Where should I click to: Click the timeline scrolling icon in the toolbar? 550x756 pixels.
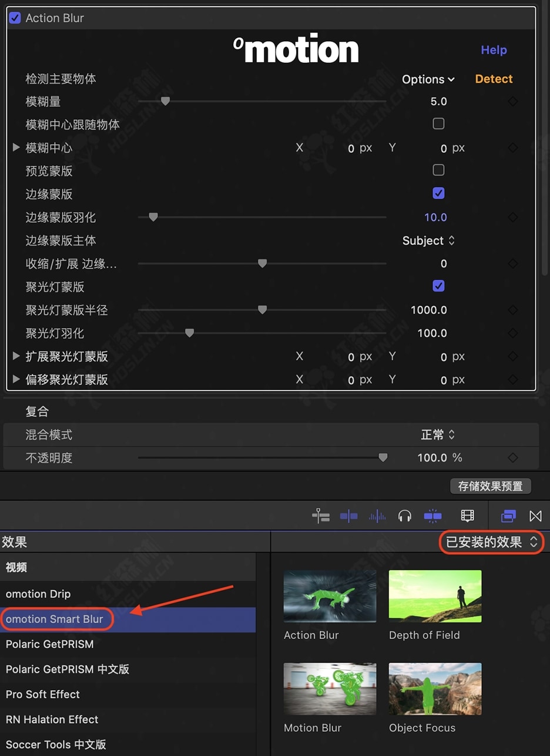pyautogui.click(x=321, y=516)
